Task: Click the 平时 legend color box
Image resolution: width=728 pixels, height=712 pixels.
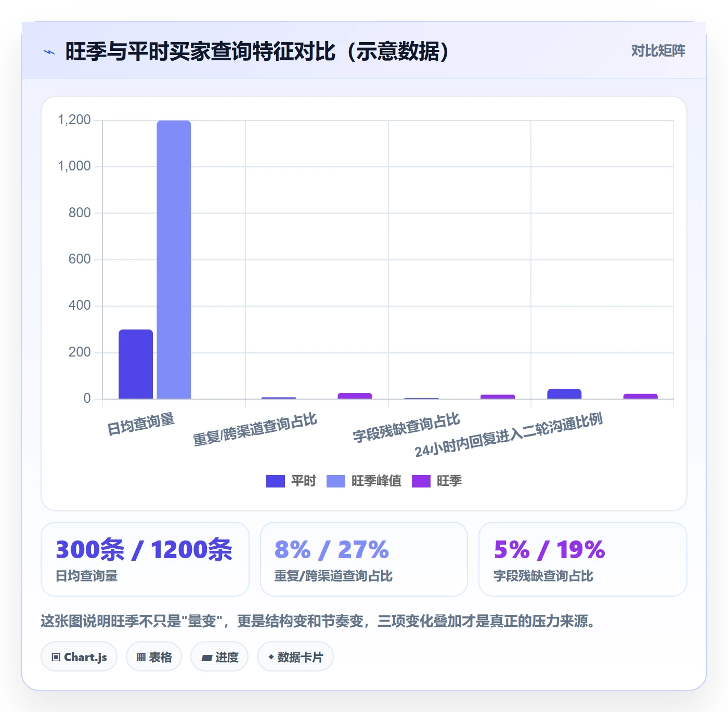Action: (276, 481)
